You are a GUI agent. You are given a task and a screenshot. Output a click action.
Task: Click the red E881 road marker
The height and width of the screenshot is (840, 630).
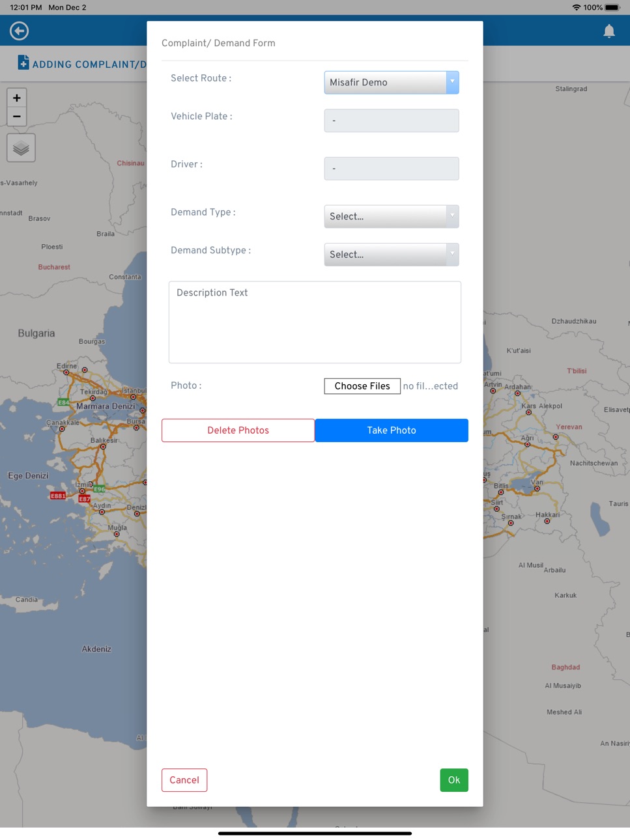(x=58, y=496)
